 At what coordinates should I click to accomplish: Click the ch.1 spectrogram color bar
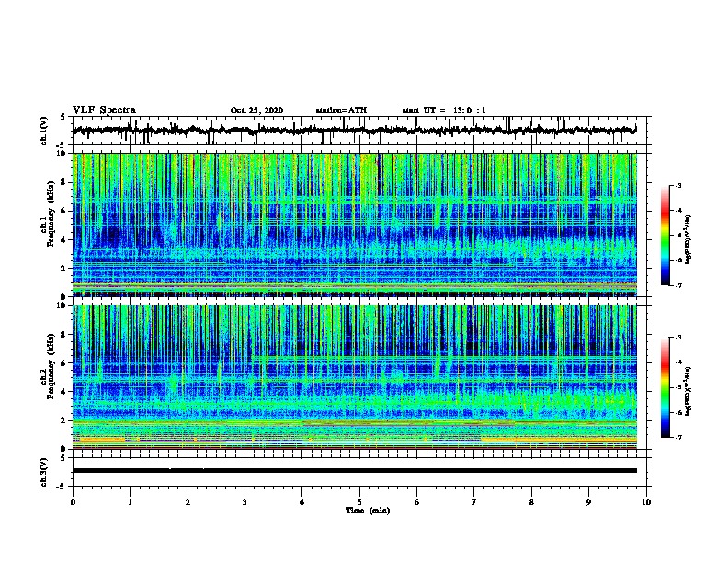(665, 236)
